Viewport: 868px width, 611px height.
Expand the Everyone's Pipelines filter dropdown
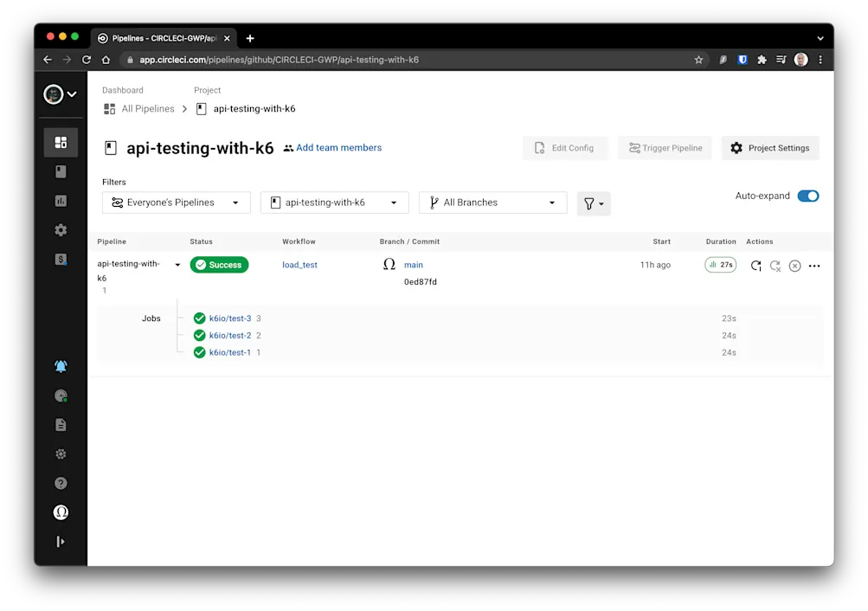pos(176,203)
